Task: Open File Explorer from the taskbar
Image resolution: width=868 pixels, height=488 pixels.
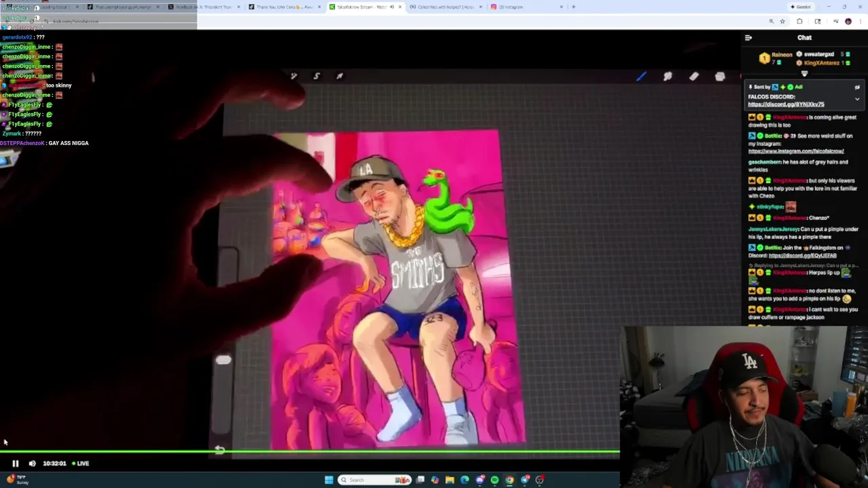Action: pyautogui.click(x=450, y=480)
